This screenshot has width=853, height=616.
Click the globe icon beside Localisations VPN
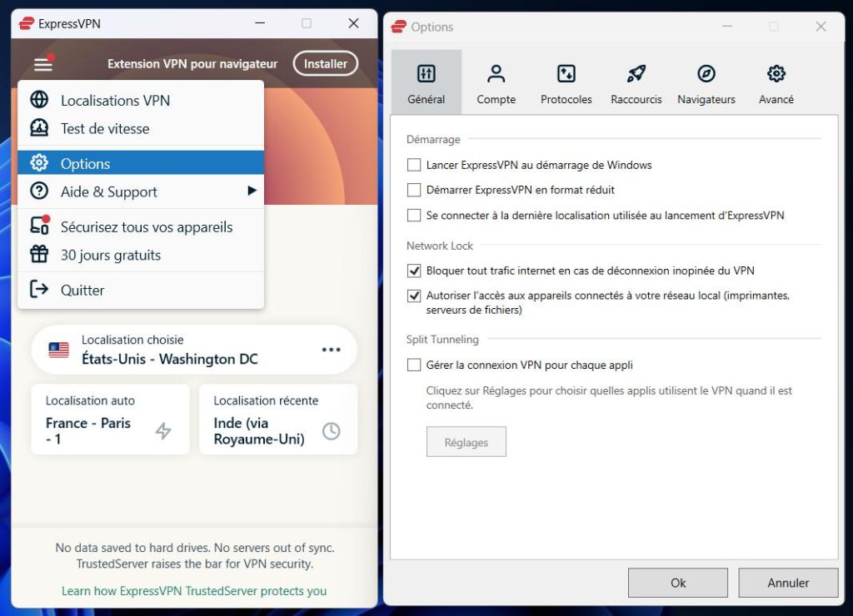click(x=39, y=100)
